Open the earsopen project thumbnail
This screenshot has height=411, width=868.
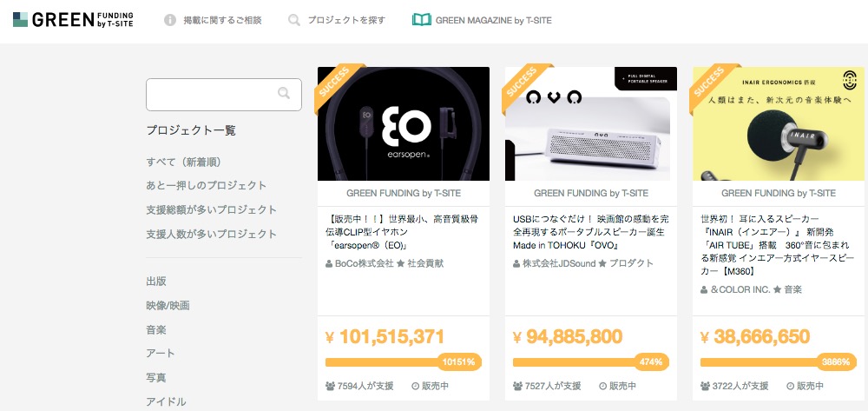[x=404, y=123]
